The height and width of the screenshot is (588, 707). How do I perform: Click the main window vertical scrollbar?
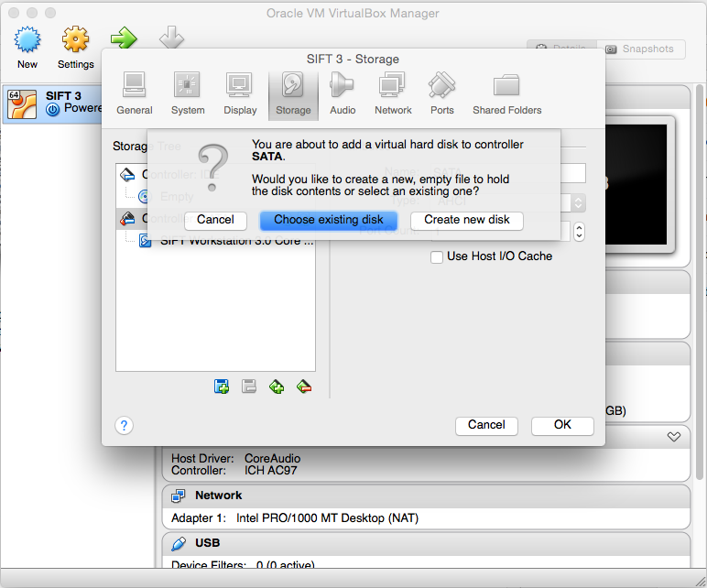[x=700, y=282]
